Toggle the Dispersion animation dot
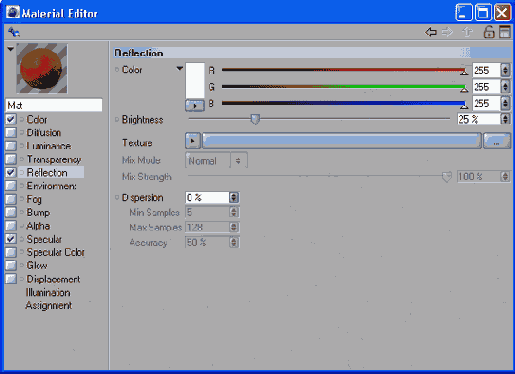This screenshot has width=515, height=374. pos(117,197)
